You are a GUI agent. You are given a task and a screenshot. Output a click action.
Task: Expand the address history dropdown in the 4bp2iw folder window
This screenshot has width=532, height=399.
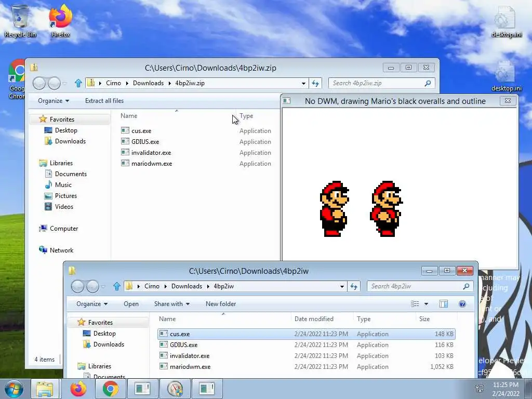pyautogui.click(x=342, y=286)
